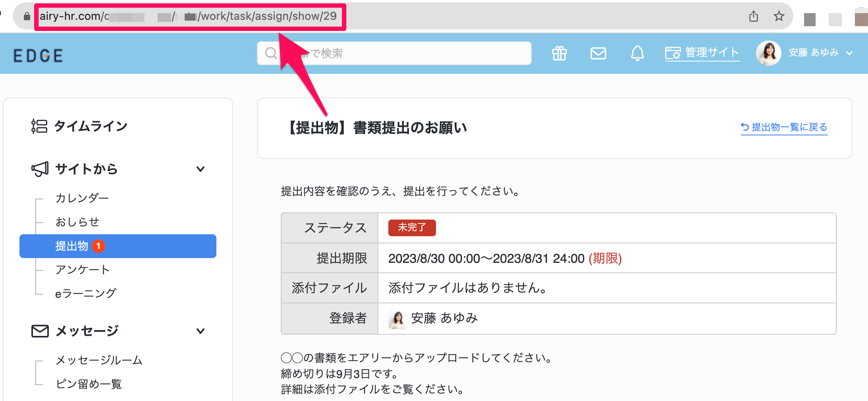868x401 pixels.
Task: Click the lock icon in address bar
Action: point(27,16)
